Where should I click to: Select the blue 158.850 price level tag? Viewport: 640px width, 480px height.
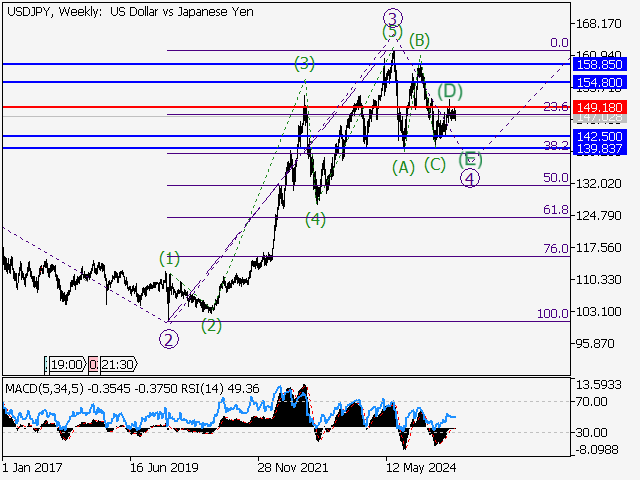[x=603, y=63]
